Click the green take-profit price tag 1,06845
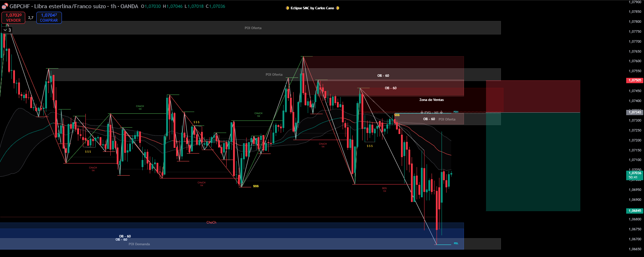The height and width of the screenshot is (257, 644). 634,211
